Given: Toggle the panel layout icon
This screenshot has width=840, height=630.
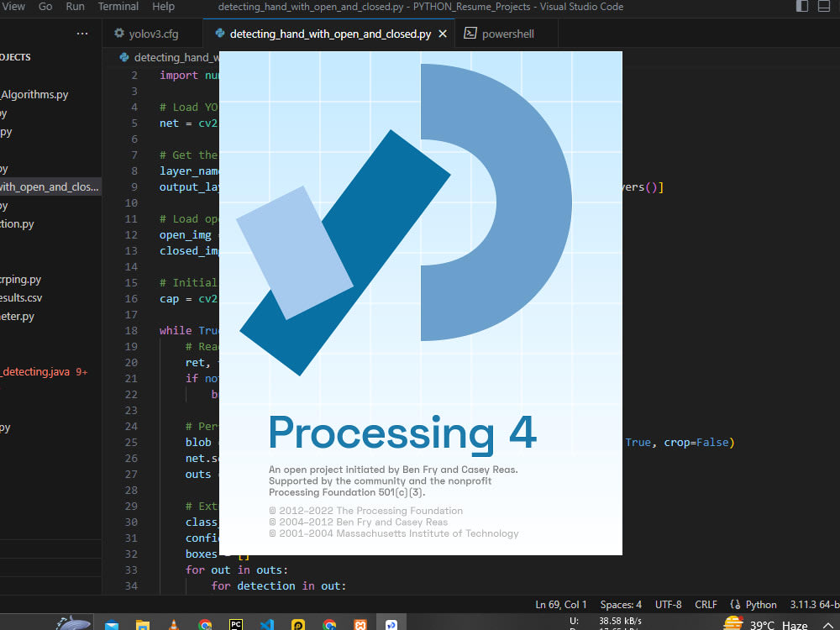Looking at the screenshot, I should coord(824,7).
